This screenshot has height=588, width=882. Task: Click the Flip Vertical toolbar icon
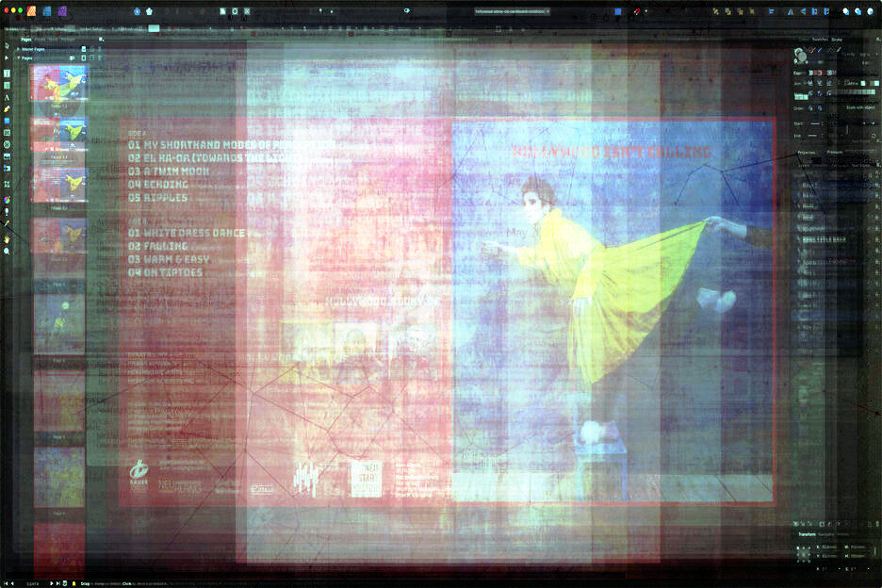[x=803, y=11]
